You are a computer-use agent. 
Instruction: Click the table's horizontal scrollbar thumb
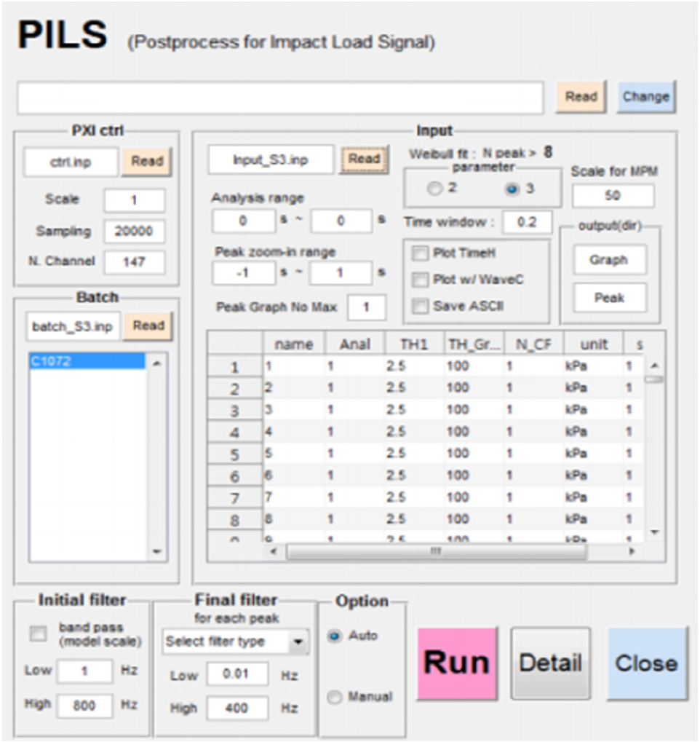pos(436,551)
